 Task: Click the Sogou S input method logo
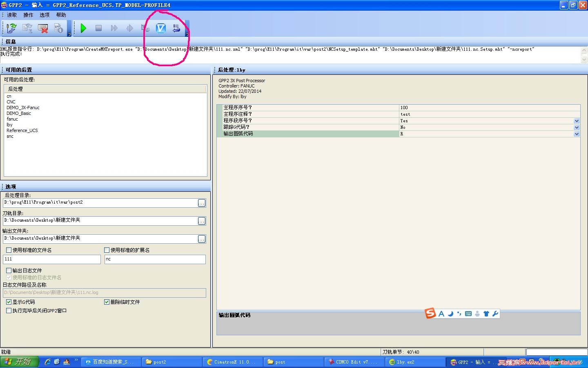430,313
